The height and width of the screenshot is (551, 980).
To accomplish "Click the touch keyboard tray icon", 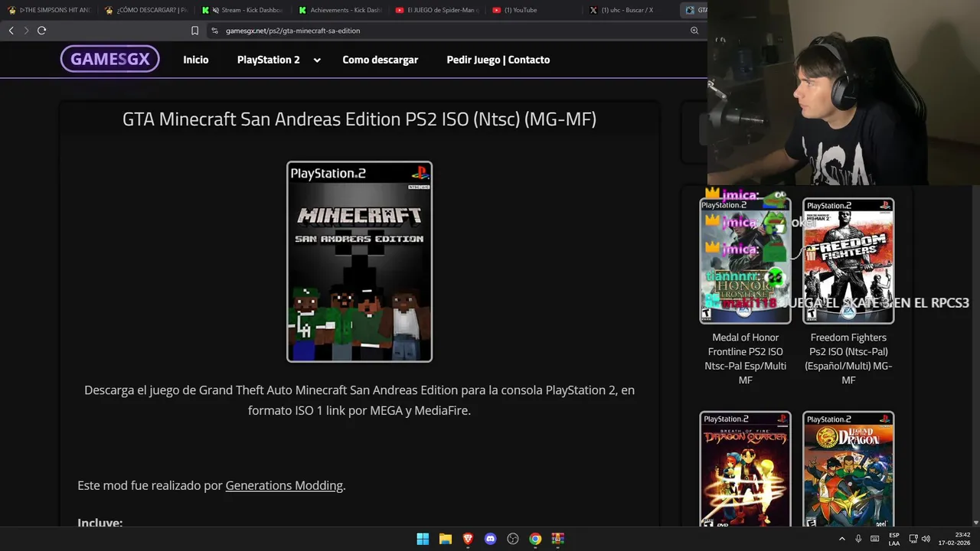I will click(x=876, y=539).
